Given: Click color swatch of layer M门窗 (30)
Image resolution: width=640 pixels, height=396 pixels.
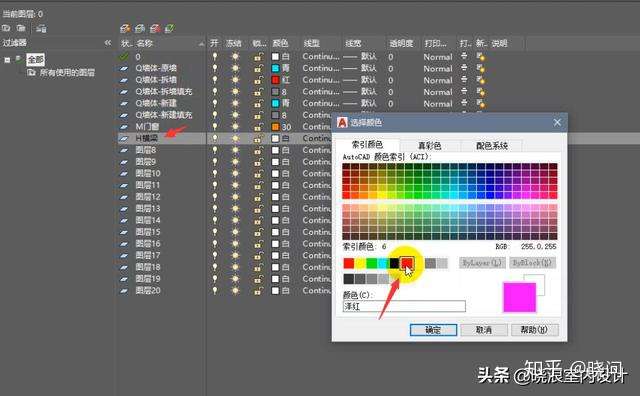Looking at the screenshot, I should click(276, 127).
